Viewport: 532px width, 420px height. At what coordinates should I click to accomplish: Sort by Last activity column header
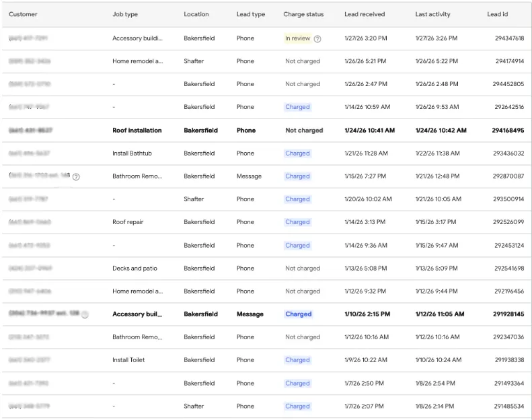click(432, 14)
